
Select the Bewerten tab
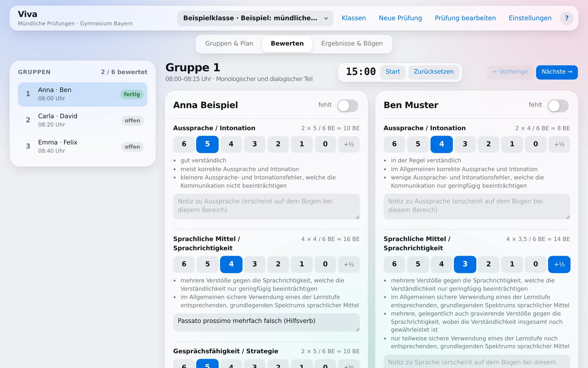point(287,43)
